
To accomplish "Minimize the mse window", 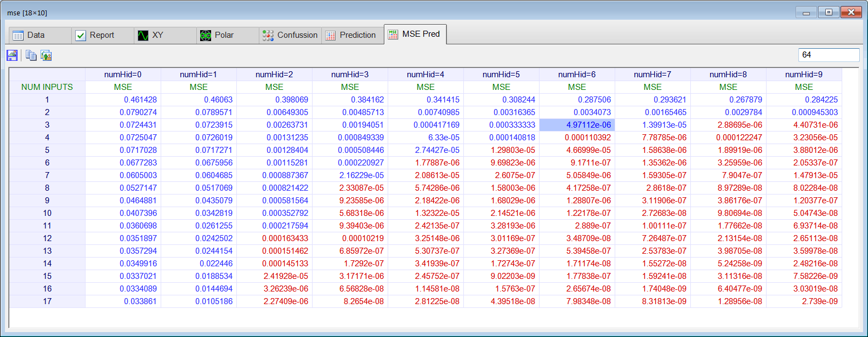I will pos(806,12).
